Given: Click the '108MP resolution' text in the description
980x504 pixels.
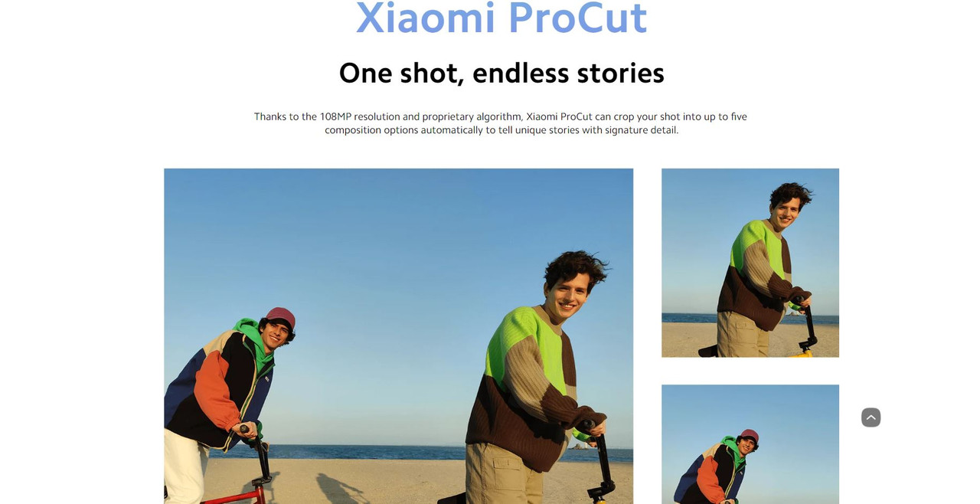Looking at the screenshot, I should [x=360, y=116].
